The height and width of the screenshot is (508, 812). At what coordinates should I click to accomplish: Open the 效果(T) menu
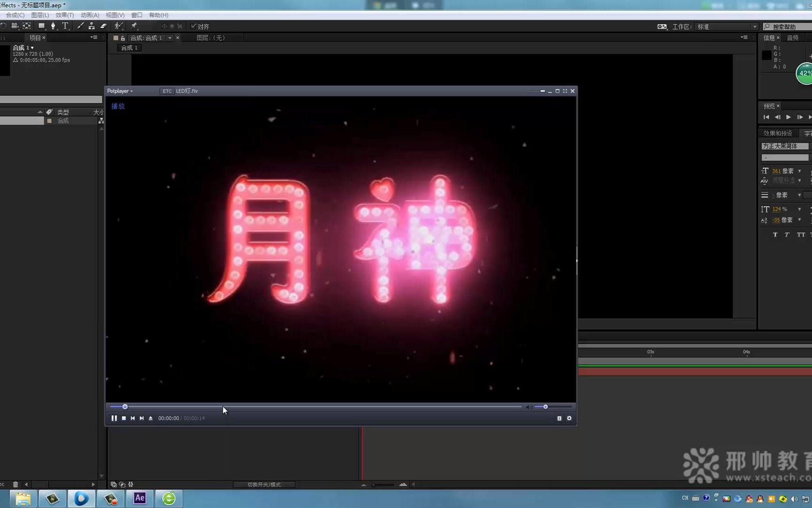point(64,15)
